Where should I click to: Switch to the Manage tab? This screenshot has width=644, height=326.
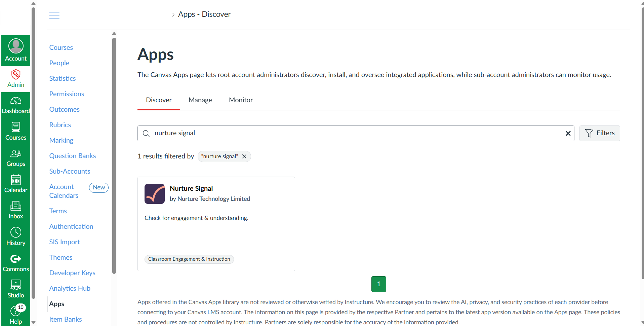pos(200,100)
